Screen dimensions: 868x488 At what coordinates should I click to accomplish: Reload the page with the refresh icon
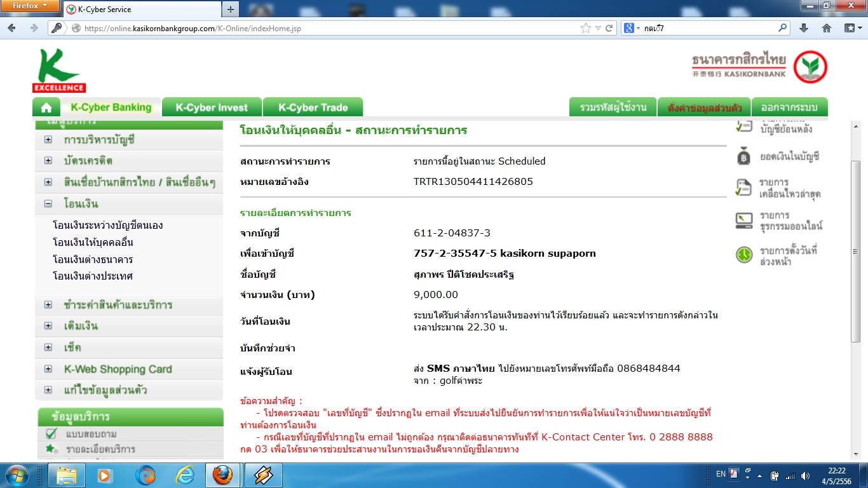click(609, 28)
